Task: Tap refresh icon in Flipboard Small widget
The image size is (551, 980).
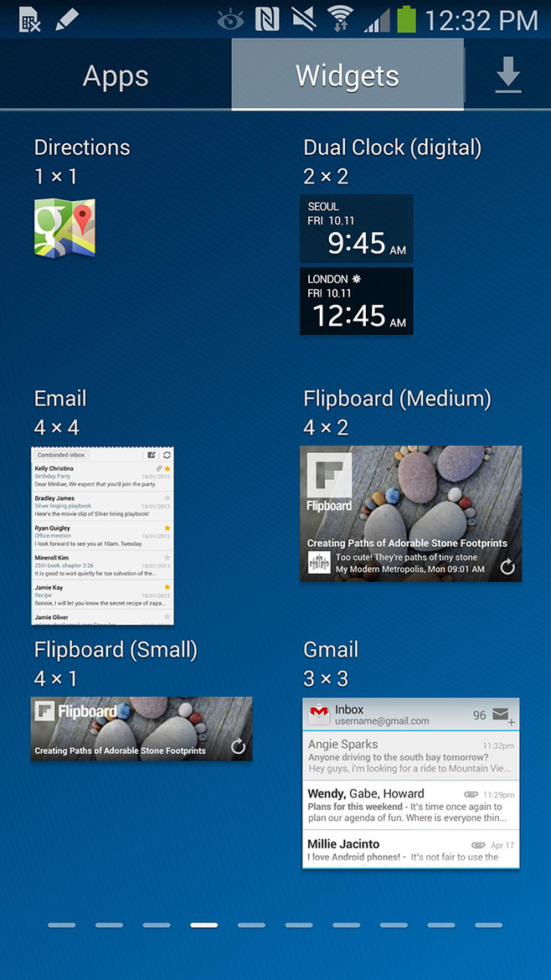Action: pos(238,747)
